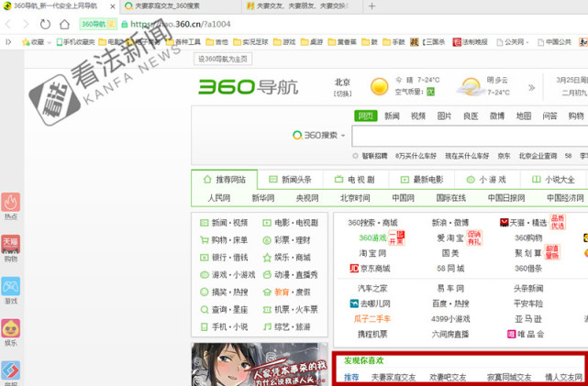The height and width of the screenshot is (386, 588).
Task: Open the 推荐网站 tab
Action: pyautogui.click(x=224, y=180)
